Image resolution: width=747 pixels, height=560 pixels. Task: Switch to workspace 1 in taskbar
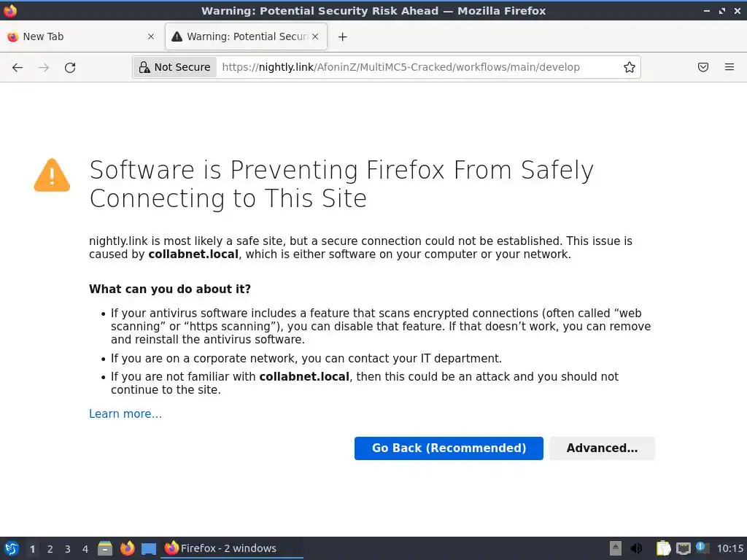click(x=32, y=549)
